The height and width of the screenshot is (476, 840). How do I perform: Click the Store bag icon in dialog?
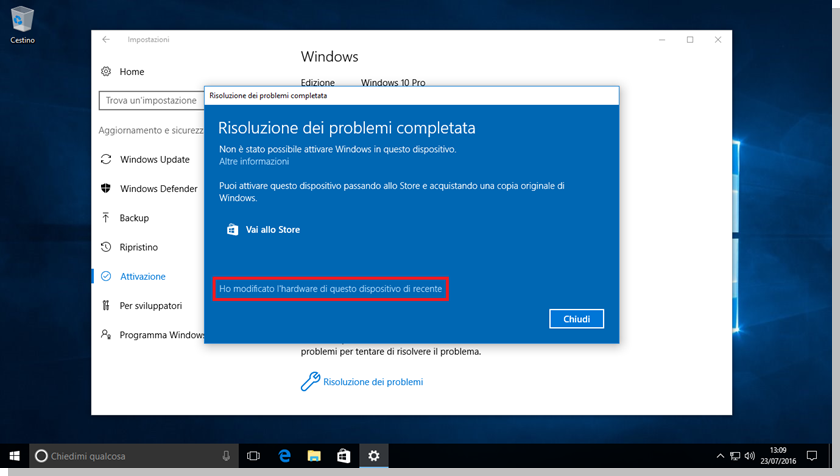click(x=232, y=229)
